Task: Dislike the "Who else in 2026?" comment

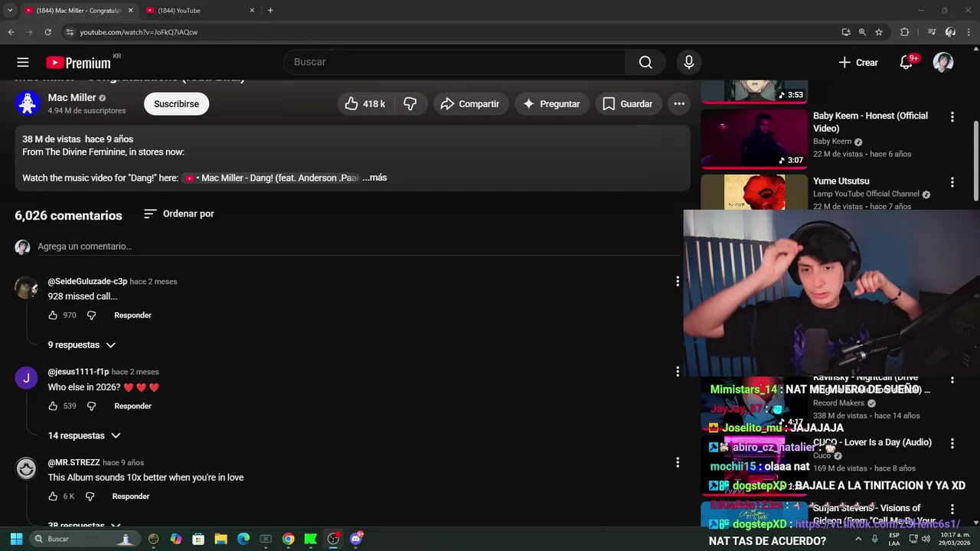Action: (91, 406)
